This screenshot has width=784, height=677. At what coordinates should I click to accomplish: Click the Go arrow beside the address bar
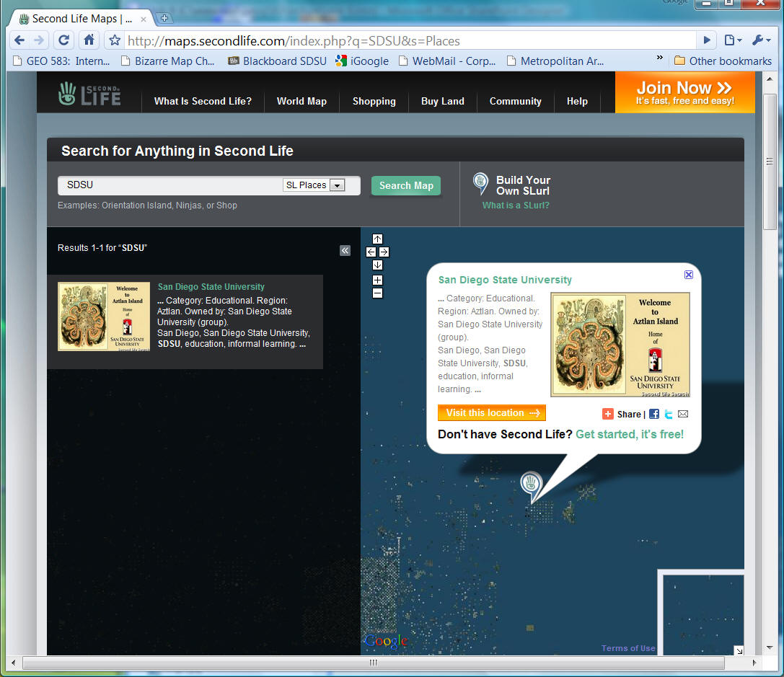click(x=707, y=40)
